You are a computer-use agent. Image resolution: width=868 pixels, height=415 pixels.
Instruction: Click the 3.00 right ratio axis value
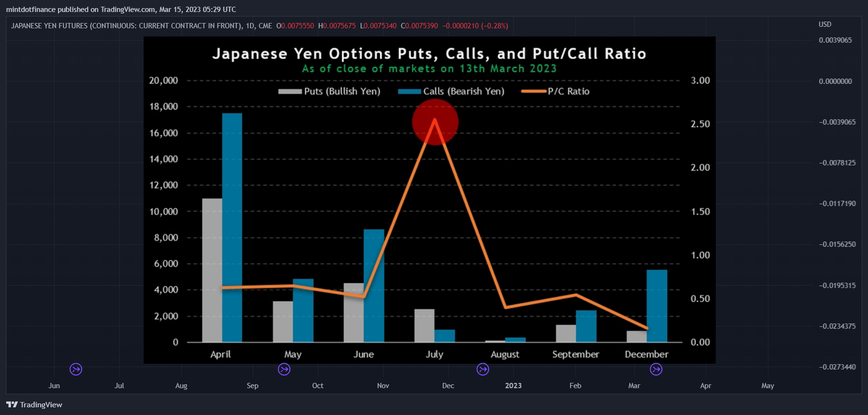tap(700, 81)
